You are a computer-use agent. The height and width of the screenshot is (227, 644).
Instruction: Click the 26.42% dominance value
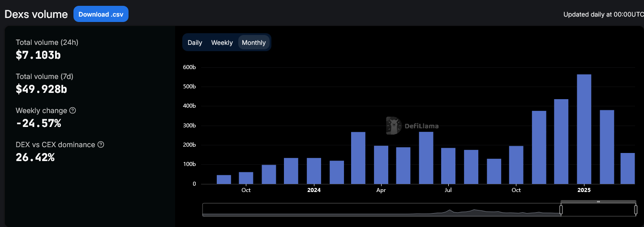pos(35,157)
